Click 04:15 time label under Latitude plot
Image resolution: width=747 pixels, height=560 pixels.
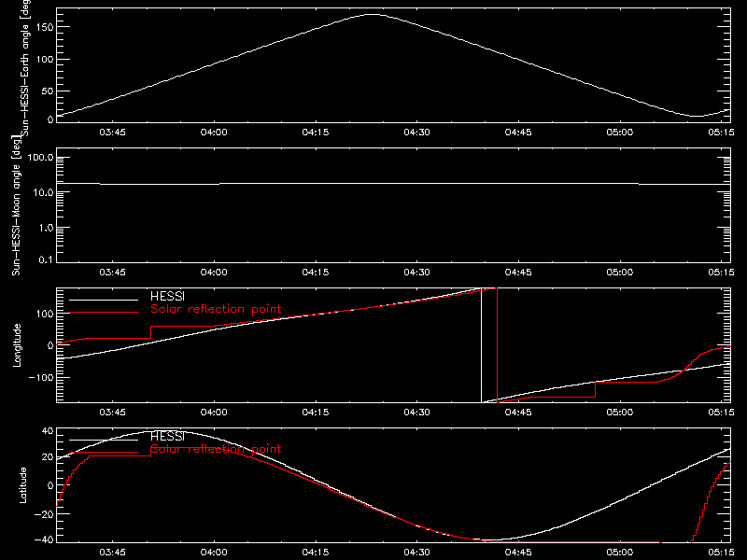316,552
